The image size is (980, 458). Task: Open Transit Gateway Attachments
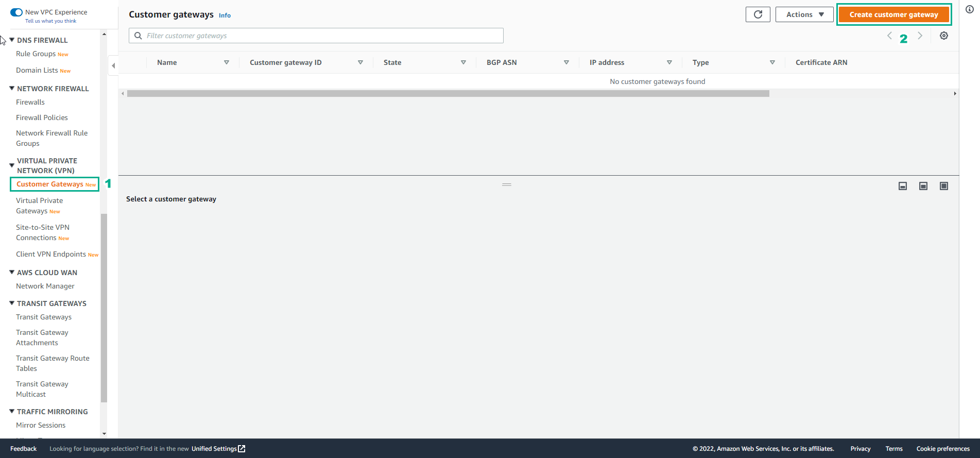point(42,337)
